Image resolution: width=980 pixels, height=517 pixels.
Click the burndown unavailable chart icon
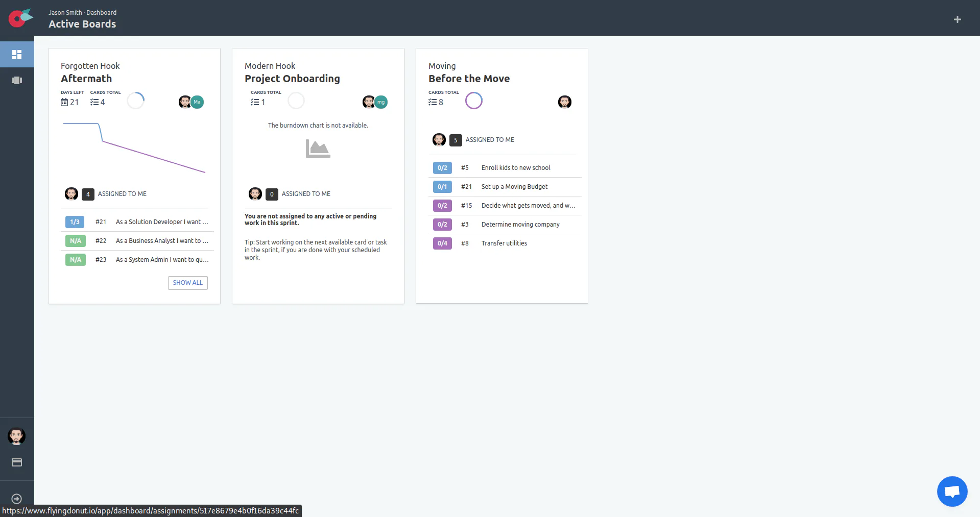point(318,149)
